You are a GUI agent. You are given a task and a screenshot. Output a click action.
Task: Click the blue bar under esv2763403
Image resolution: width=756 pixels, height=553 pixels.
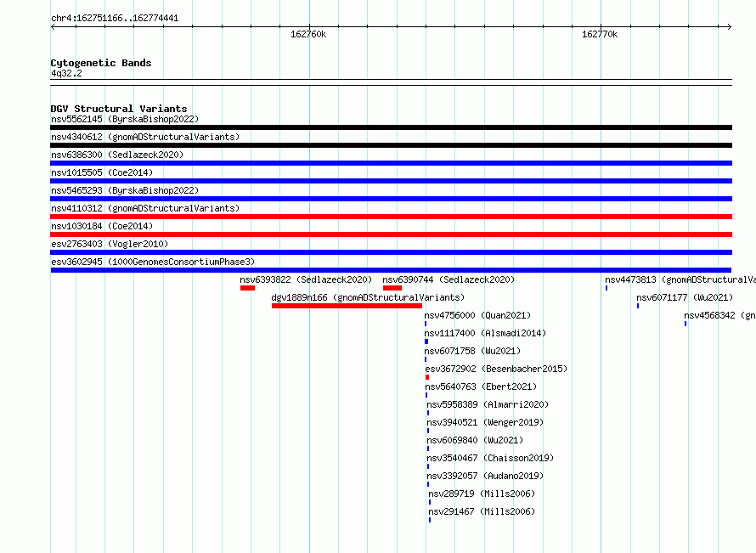[x=391, y=252]
